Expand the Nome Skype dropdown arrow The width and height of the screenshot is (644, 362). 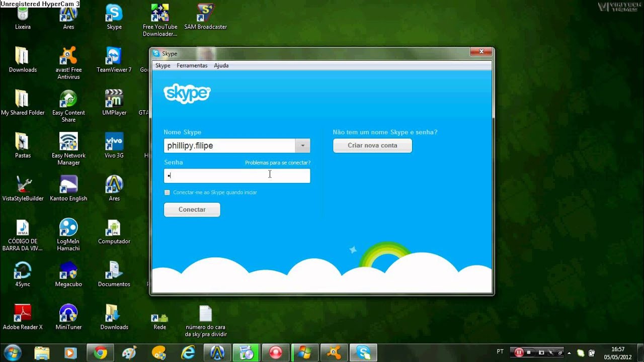pos(303,146)
